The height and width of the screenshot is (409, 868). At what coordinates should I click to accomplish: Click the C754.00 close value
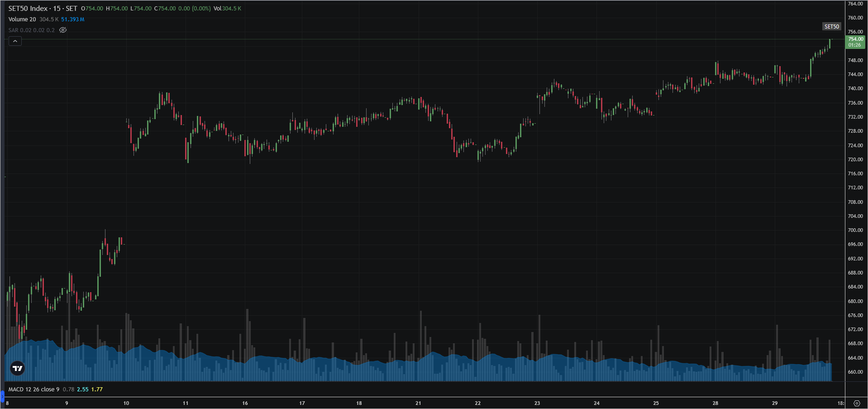165,9
